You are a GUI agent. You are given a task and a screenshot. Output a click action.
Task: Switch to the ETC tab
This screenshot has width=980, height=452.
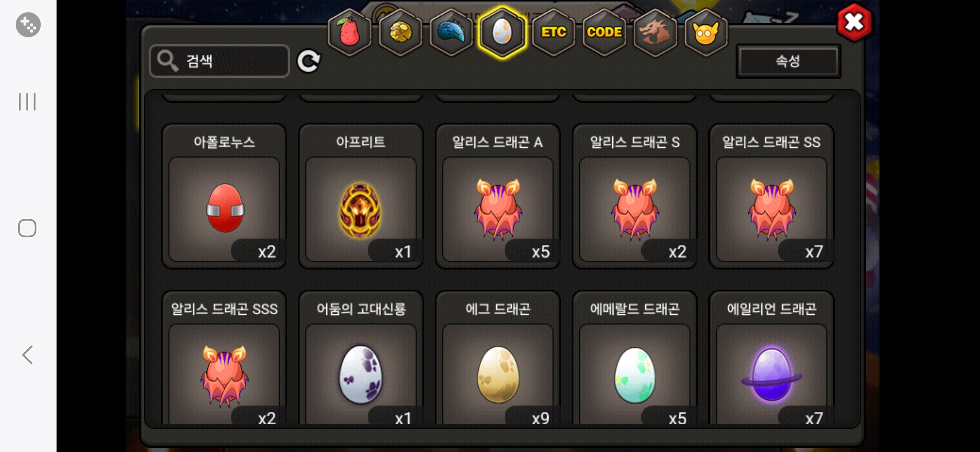[553, 32]
